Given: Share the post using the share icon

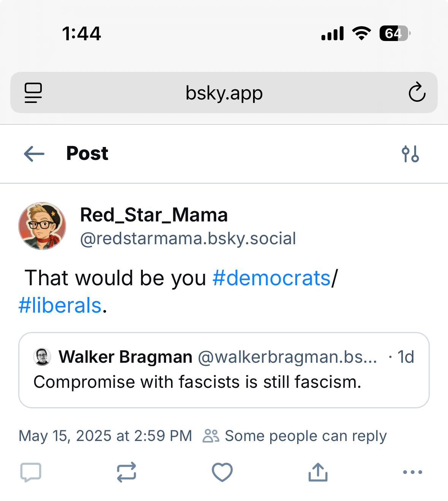Looking at the screenshot, I should click(318, 473).
